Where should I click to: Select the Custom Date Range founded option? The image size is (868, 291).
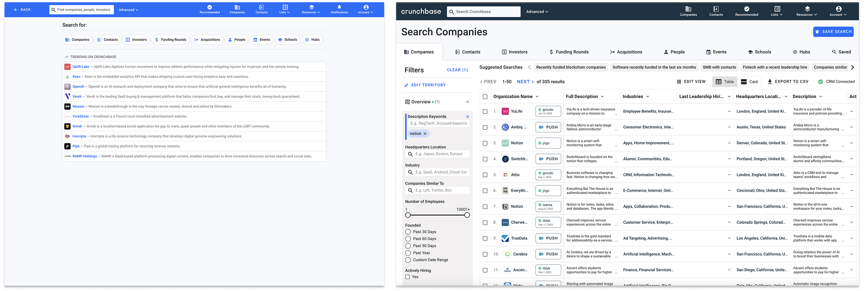[408, 260]
